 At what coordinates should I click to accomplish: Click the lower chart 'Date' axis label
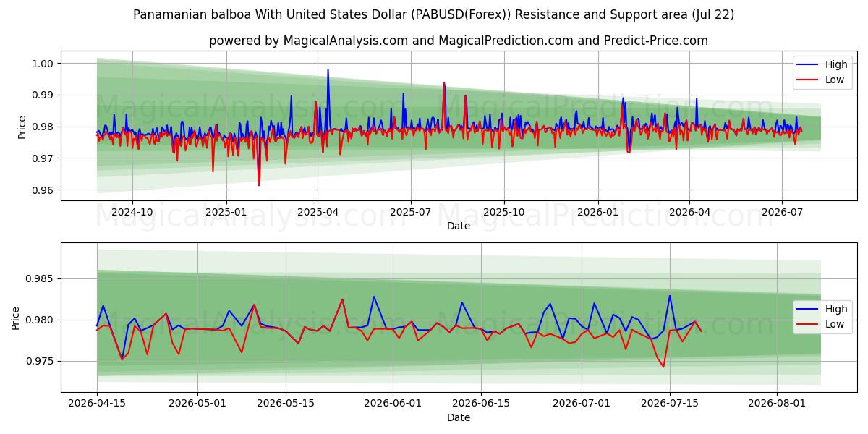459,417
